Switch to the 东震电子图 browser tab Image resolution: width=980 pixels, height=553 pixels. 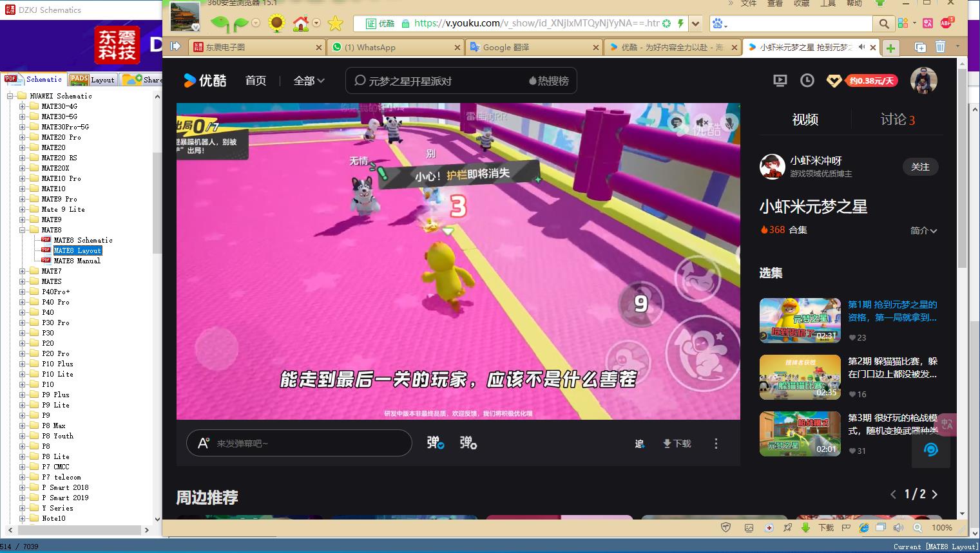click(256, 47)
